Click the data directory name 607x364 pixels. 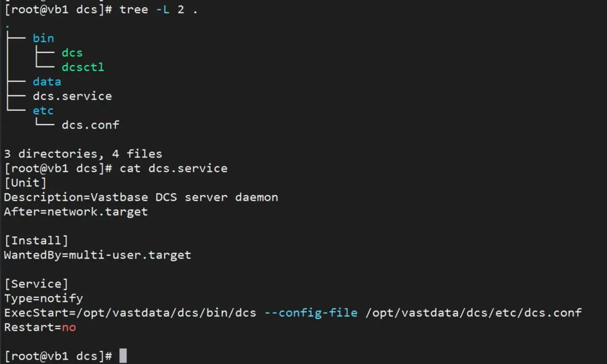tap(46, 82)
